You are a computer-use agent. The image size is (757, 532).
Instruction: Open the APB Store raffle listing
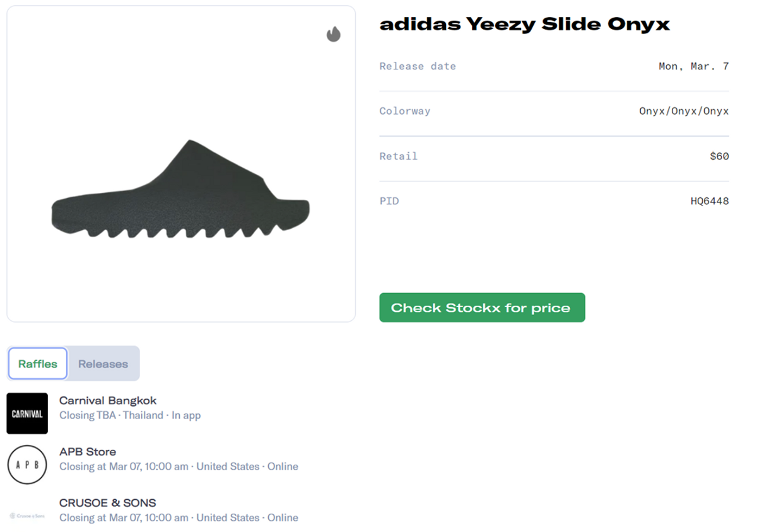pos(88,451)
